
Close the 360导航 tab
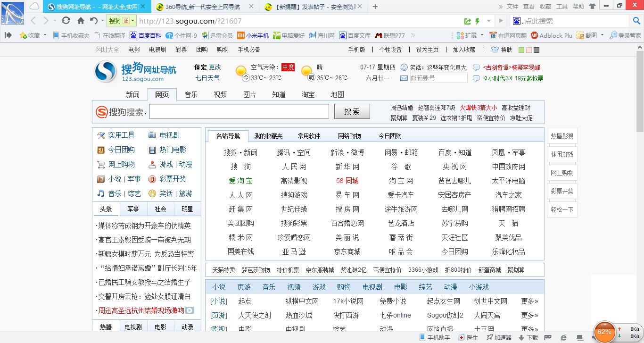pos(251,7)
